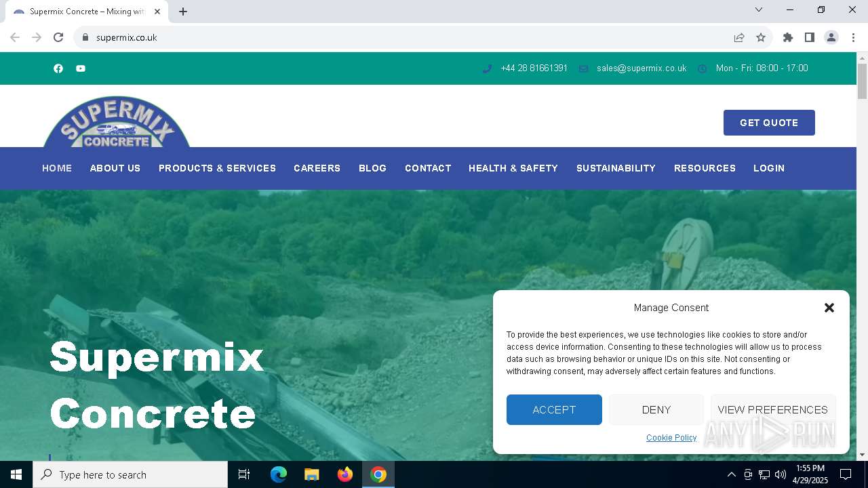Open Supermix YouTube channel icon
This screenshot has width=868, height=488.
(81, 68)
